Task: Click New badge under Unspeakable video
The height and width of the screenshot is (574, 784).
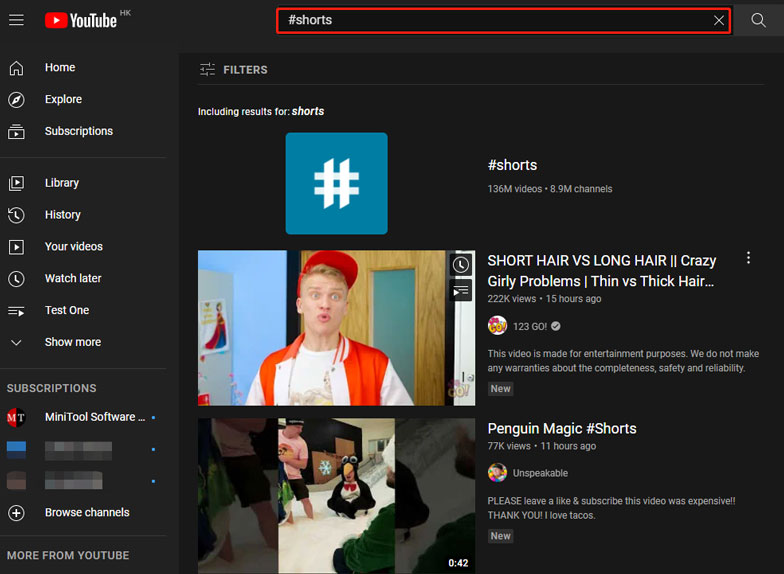Action: pyautogui.click(x=500, y=536)
